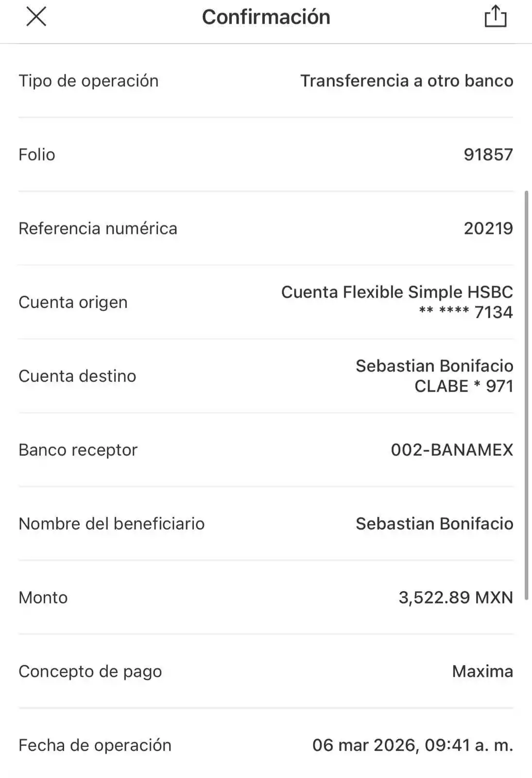Select the 'Transferencia a otro banco' value
The height and width of the screenshot is (778, 532).
tap(407, 81)
